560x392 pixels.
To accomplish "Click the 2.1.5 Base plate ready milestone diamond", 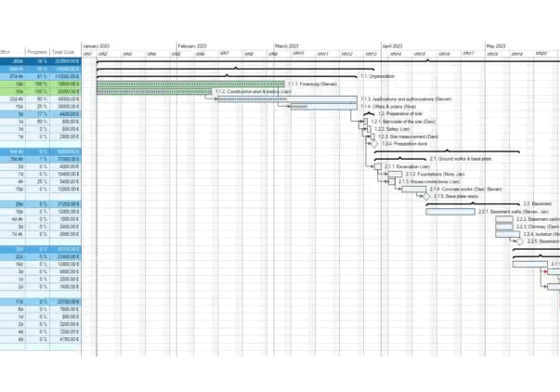I will [x=426, y=196].
